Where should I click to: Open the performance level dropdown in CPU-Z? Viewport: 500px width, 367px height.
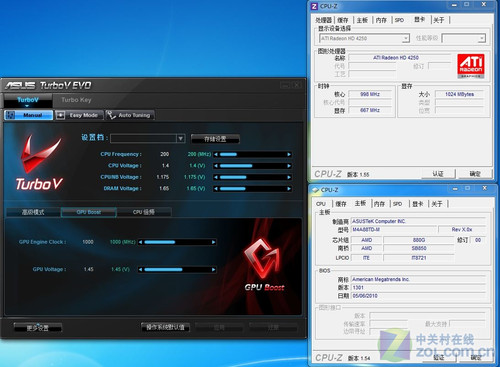click(481, 39)
